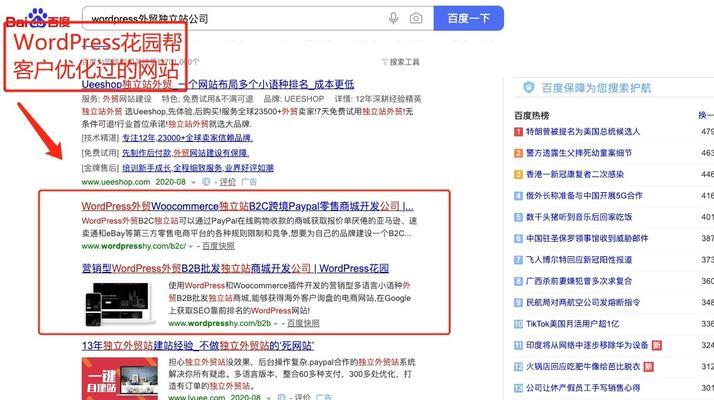Click rank badge 12 in 百度热榜

[518, 367]
